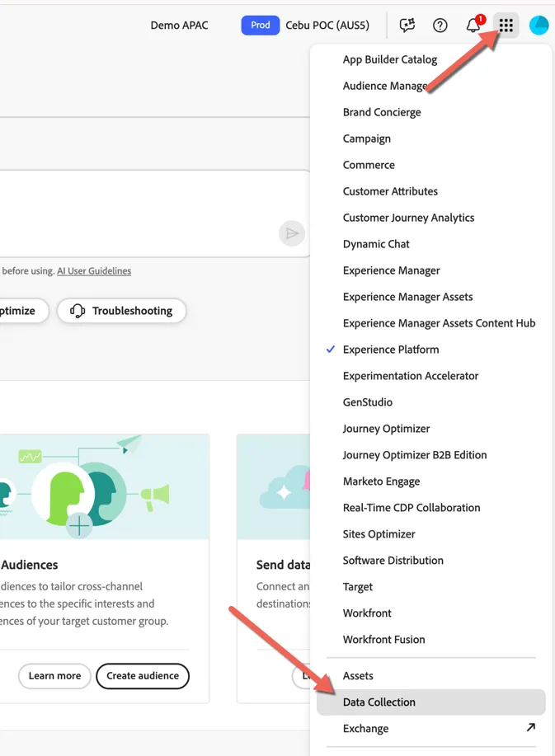Open Sites Optimizer
The height and width of the screenshot is (756, 555).
[x=379, y=534]
